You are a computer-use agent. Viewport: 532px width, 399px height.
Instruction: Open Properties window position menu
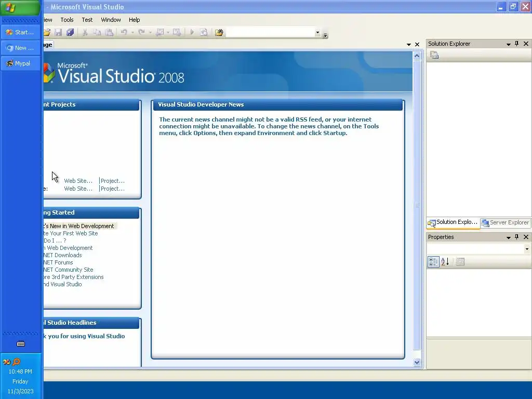pos(508,237)
